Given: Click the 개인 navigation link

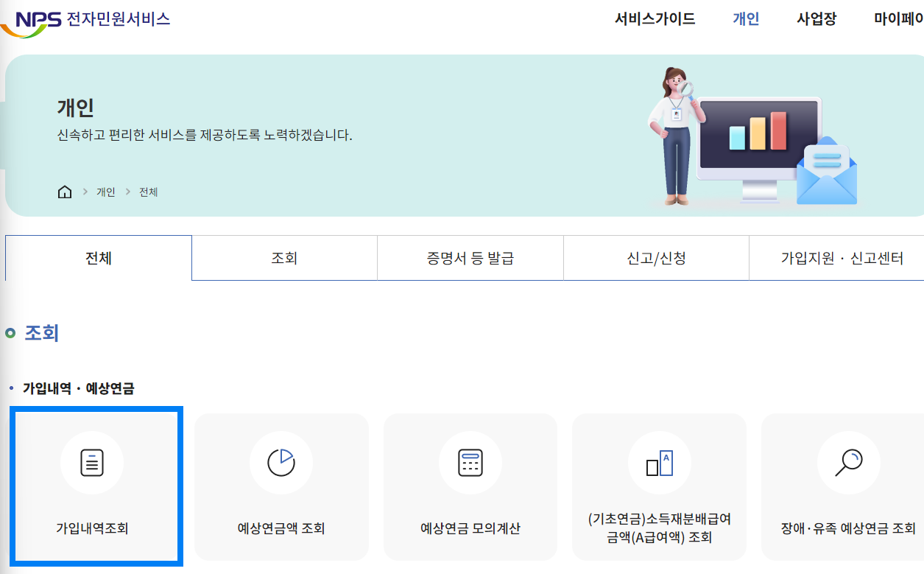Looking at the screenshot, I should tap(747, 19).
